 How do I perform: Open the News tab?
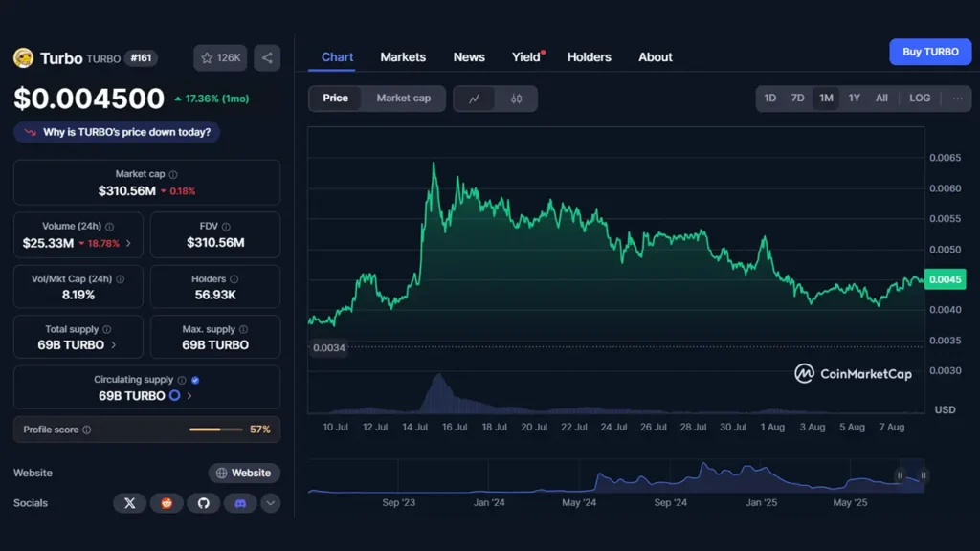pyautogui.click(x=469, y=56)
